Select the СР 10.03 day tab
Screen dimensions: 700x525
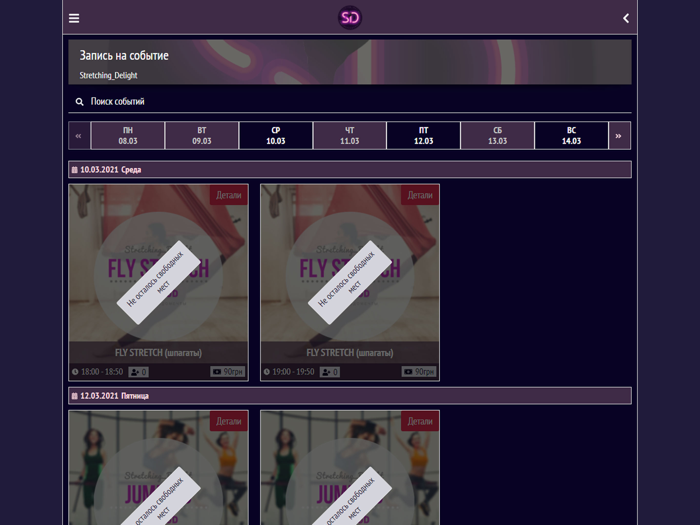(x=275, y=136)
